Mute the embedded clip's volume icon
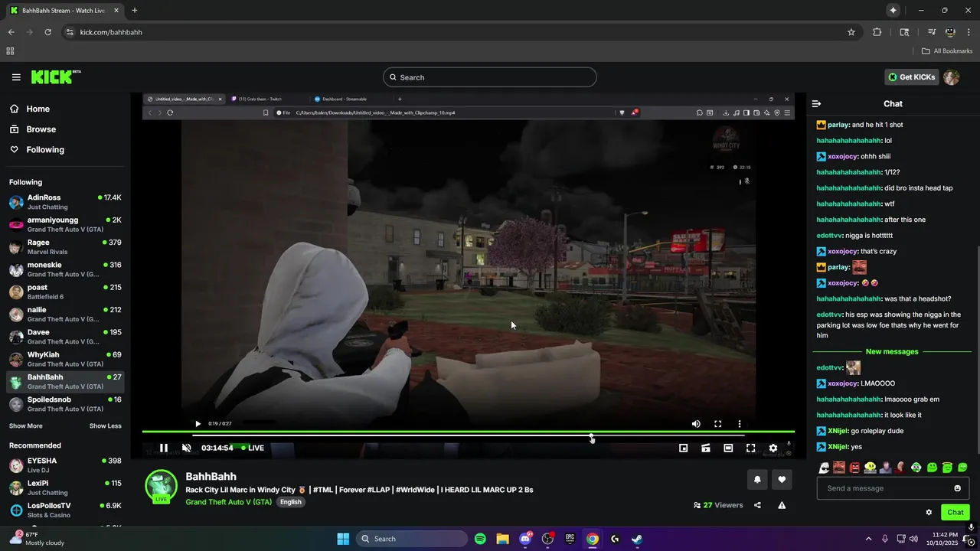The height and width of the screenshot is (551, 980). coord(696,424)
